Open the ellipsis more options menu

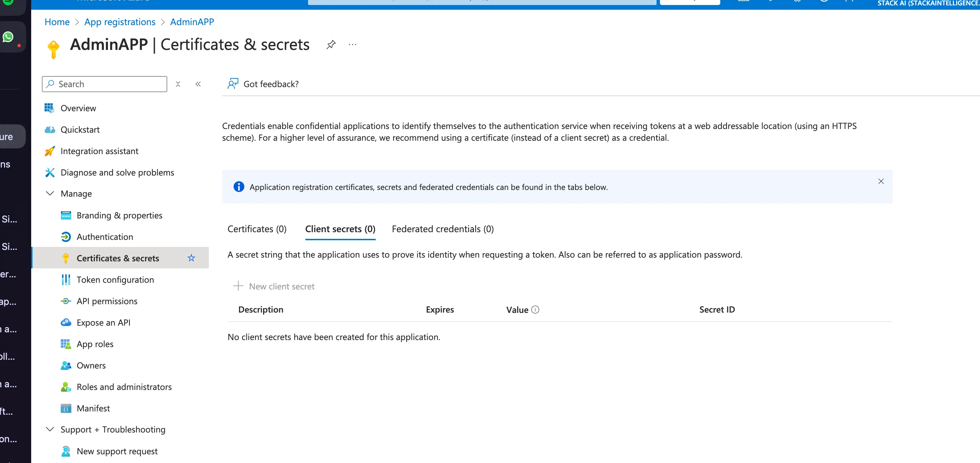point(352,45)
